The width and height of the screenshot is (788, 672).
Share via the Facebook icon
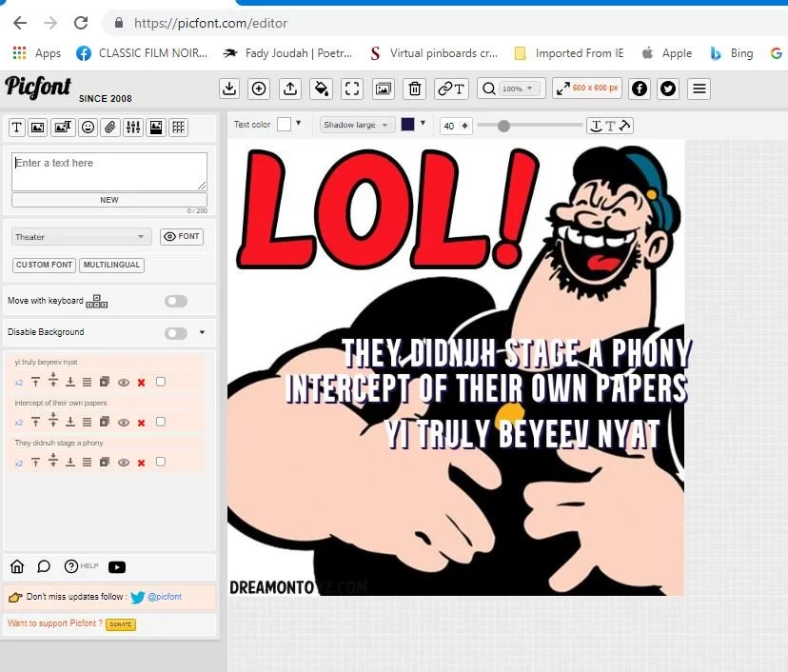click(640, 89)
